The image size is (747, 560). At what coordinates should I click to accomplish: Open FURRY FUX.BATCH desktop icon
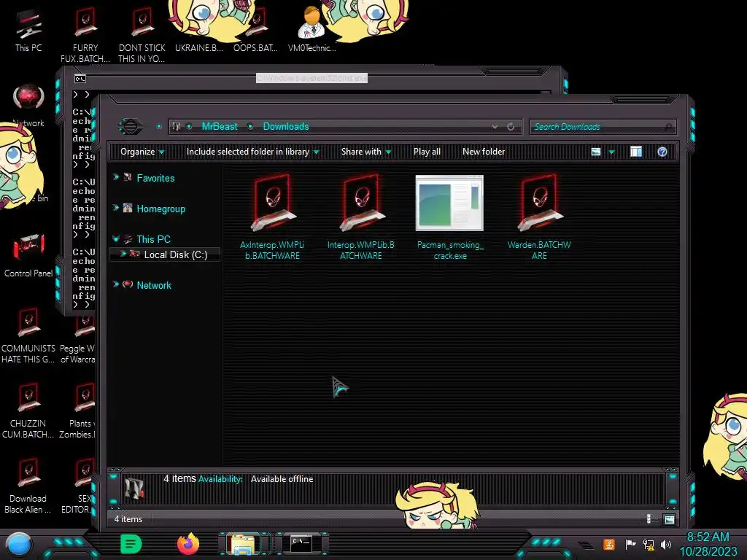coord(85,35)
